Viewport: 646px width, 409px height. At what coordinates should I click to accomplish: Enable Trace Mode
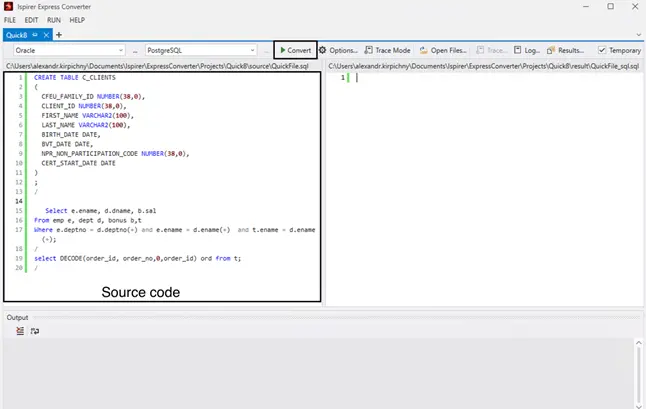[388, 50]
